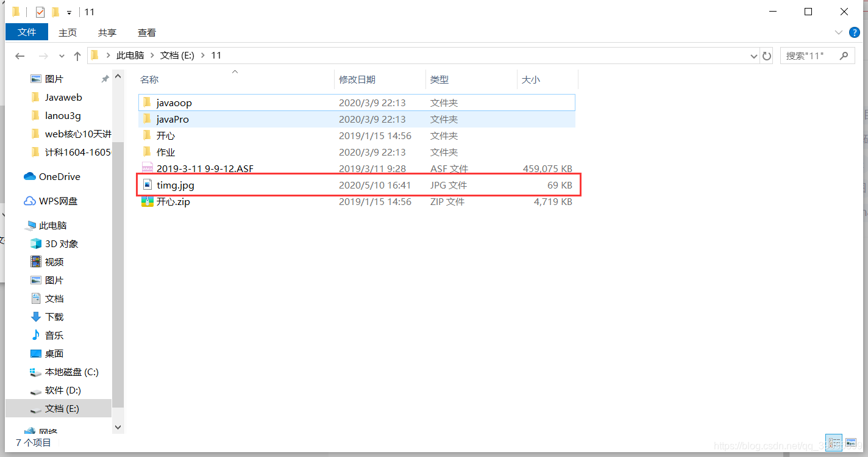Select the 作业 folder icon
The height and width of the screenshot is (457, 868).
coord(147,152)
